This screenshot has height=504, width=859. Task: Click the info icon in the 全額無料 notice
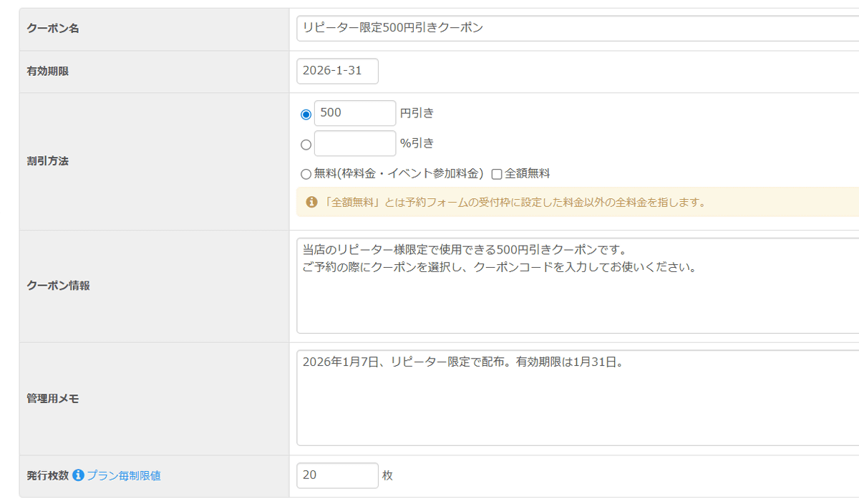(x=311, y=203)
